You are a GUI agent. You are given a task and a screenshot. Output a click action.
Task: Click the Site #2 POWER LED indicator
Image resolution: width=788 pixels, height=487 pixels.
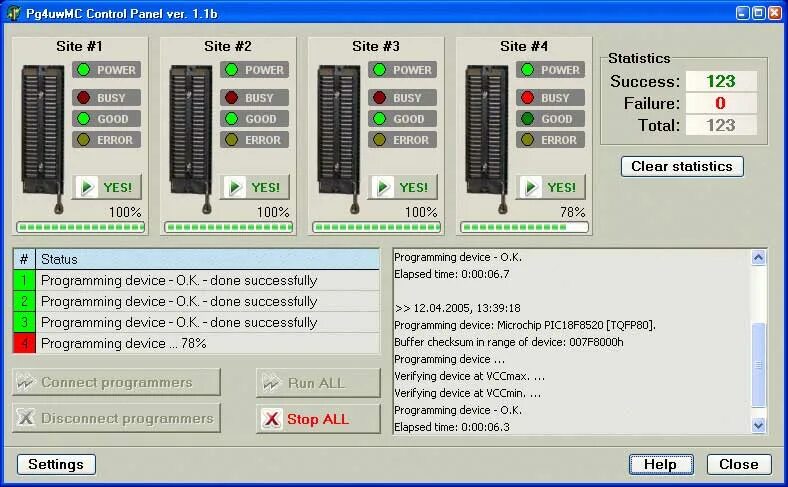231,70
